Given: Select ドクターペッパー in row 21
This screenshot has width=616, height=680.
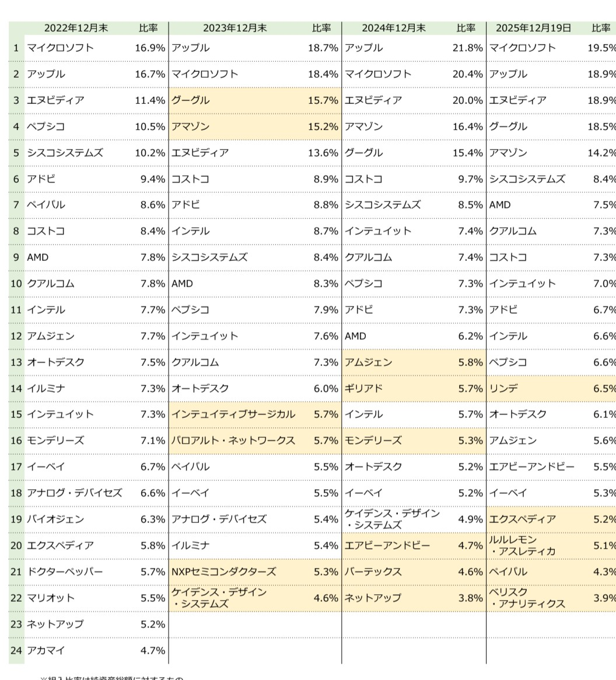Looking at the screenshot, I should [x=65, y=571].
